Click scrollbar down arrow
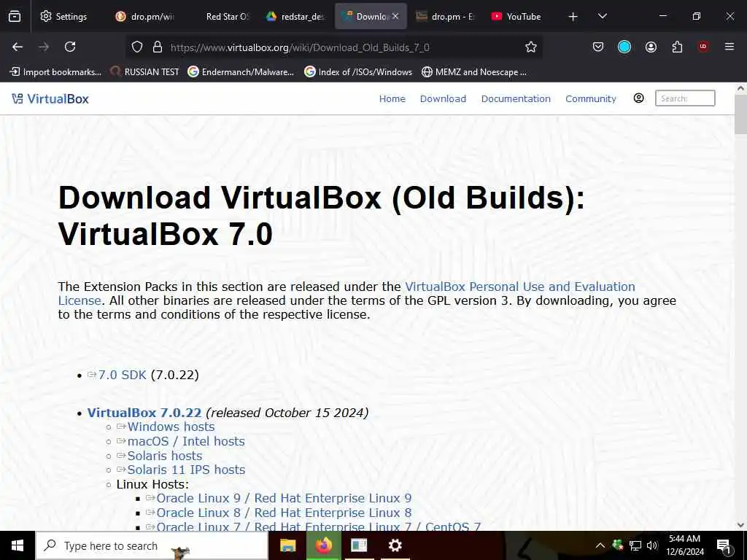The width and height of the screenshot is (747, 560). [740, 525]
